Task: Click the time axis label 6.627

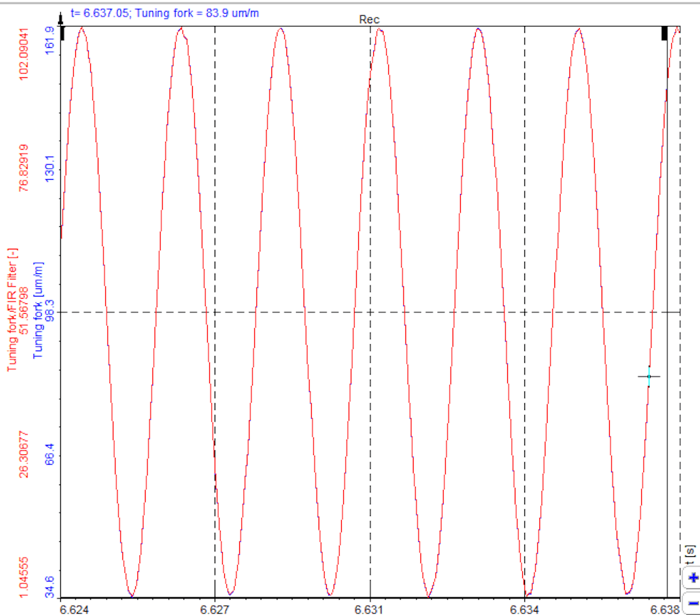Action: click(214, 610)
